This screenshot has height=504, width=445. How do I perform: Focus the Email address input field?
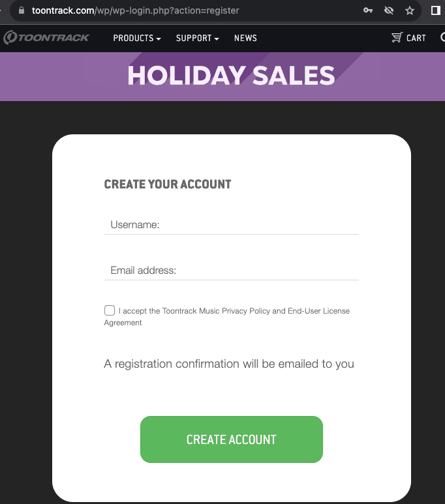(x=232, y=271)
